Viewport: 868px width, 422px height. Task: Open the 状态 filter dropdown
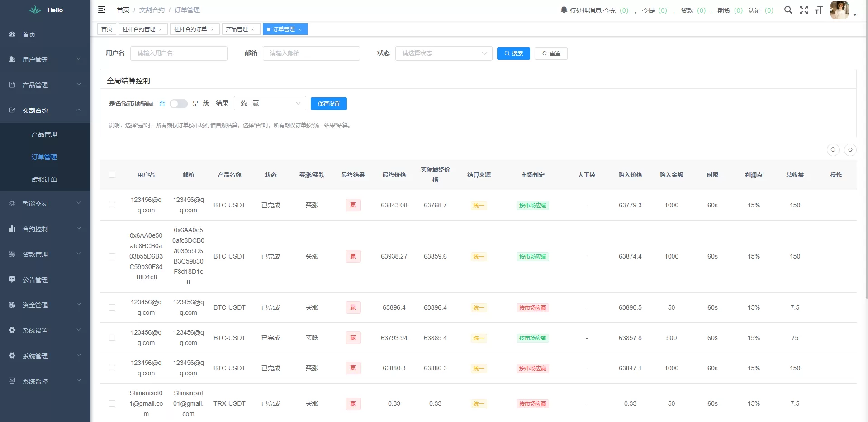pos(444,53)
